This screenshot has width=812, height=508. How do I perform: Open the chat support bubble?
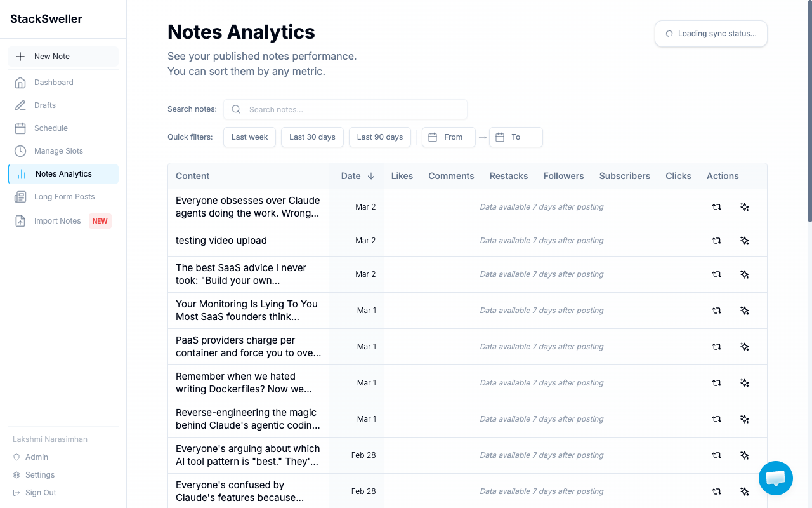[x=775, y=478]
